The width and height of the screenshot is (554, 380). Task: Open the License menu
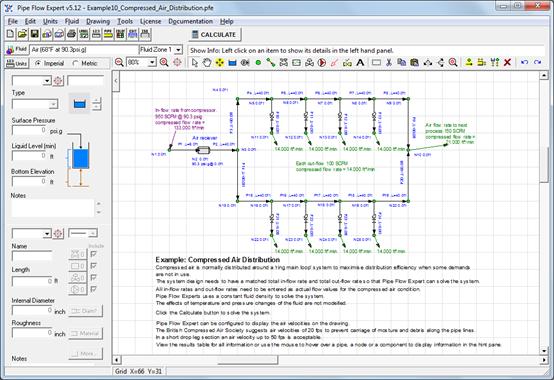pyautogui.click(x=151, y=21)
